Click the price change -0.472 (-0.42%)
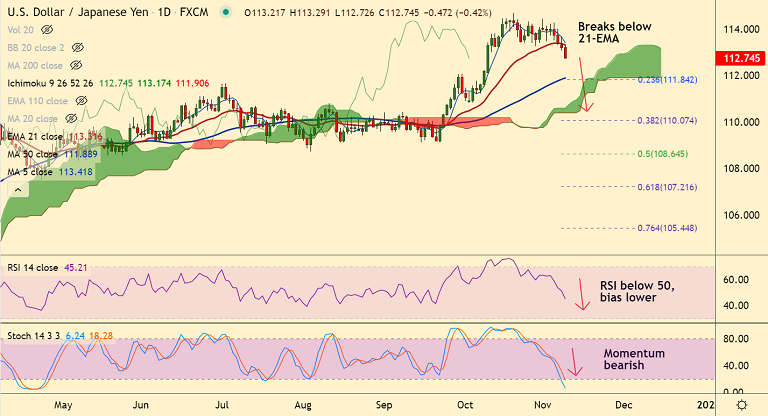Screen dimensions: 768x416 457,13
